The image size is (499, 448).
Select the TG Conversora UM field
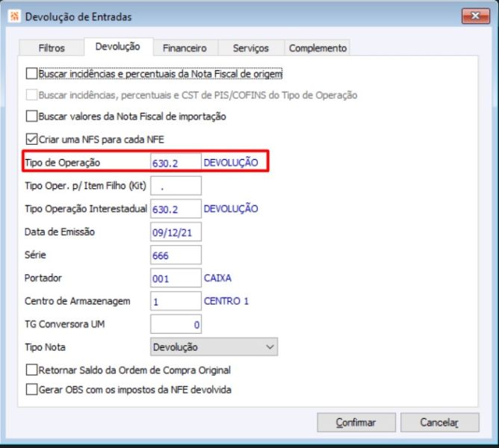(x=176, y=324)
